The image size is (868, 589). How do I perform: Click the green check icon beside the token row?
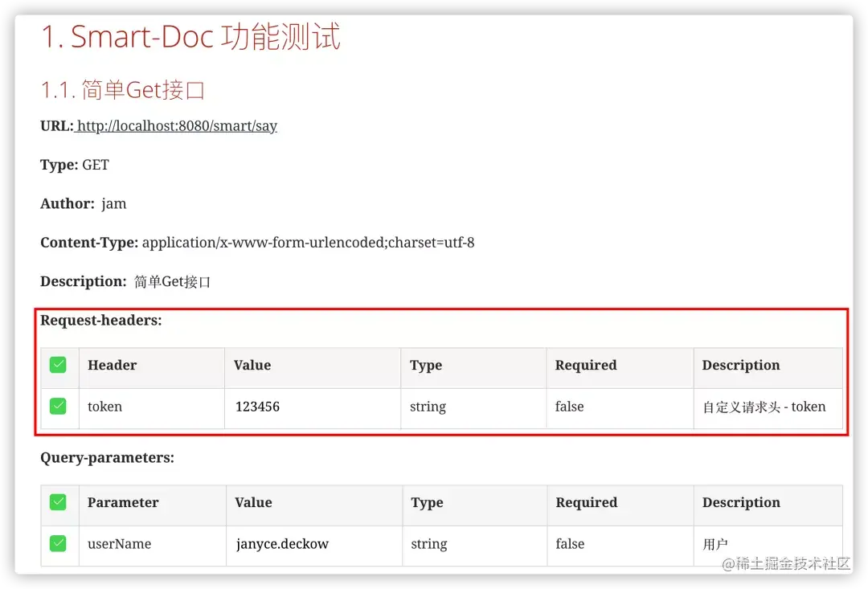[58, 406]
